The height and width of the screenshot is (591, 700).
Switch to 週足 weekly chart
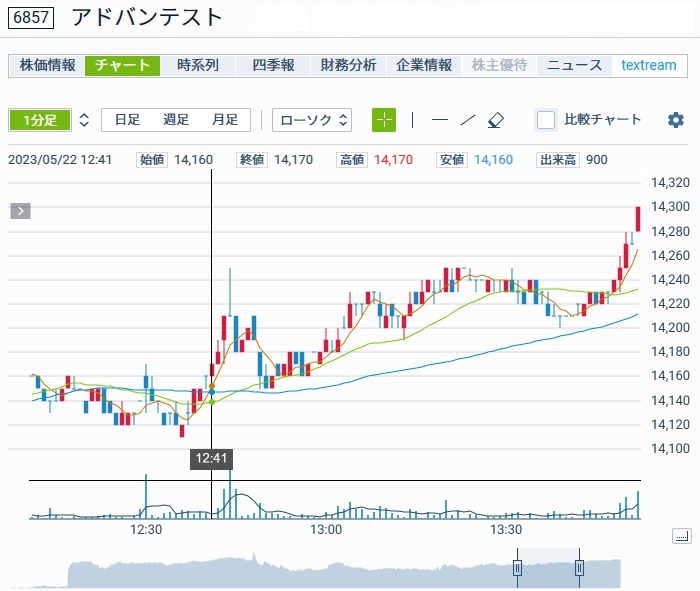click(x=176, y=120)
